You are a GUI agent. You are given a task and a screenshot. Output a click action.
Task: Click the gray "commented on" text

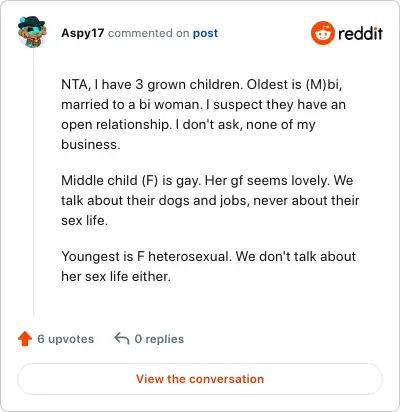click(x=149, y=33)
